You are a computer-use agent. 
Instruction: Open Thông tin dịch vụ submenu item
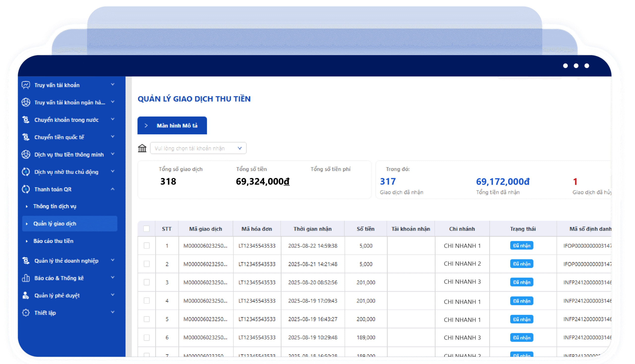pos(55,206)
